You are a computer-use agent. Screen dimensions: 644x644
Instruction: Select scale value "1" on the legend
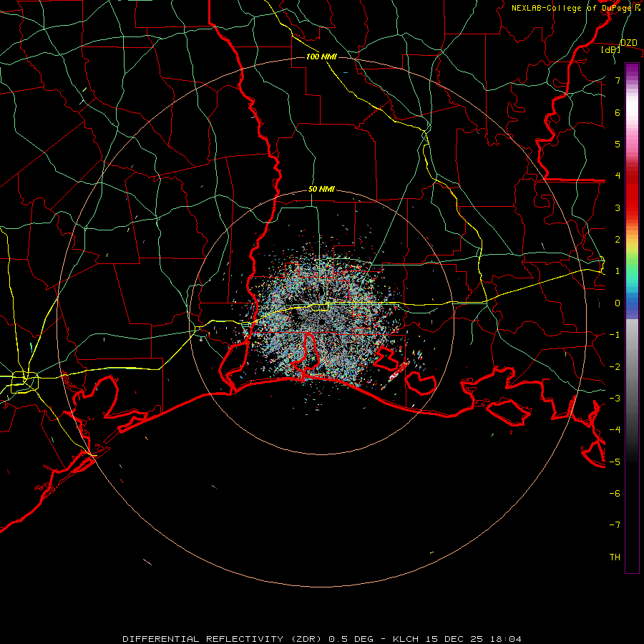click(x=618, y=271)
